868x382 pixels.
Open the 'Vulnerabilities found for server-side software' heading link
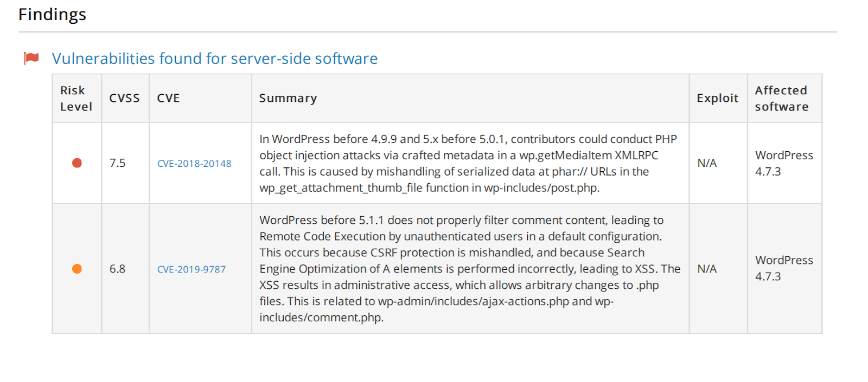(x=215, y=59)
